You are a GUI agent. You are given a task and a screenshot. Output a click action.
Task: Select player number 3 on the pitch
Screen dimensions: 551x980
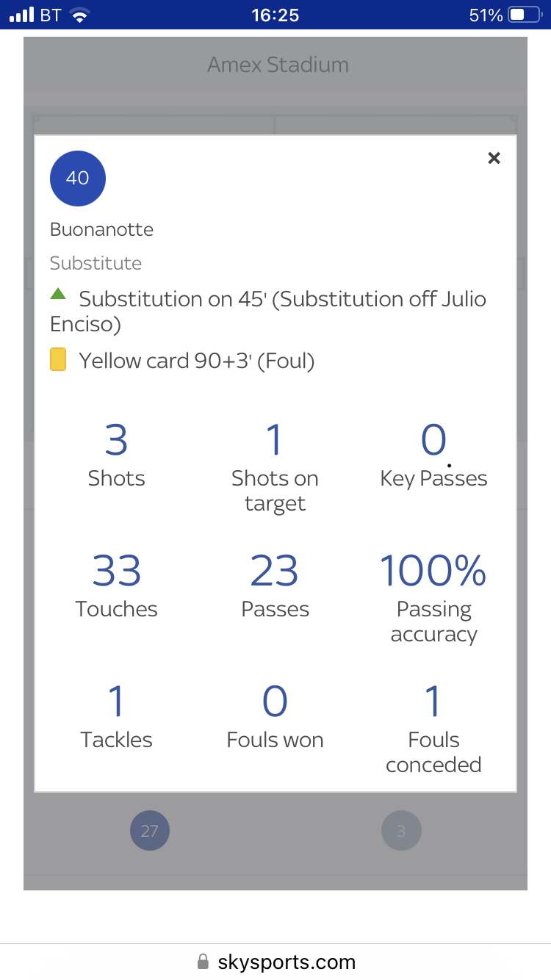click(401, 831)
